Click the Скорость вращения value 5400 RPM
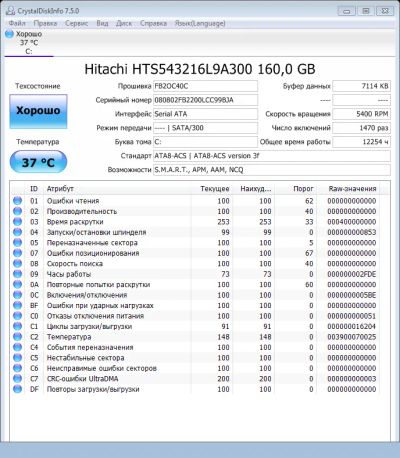Viewport: 400px width, 458px height. coord(361,114)
